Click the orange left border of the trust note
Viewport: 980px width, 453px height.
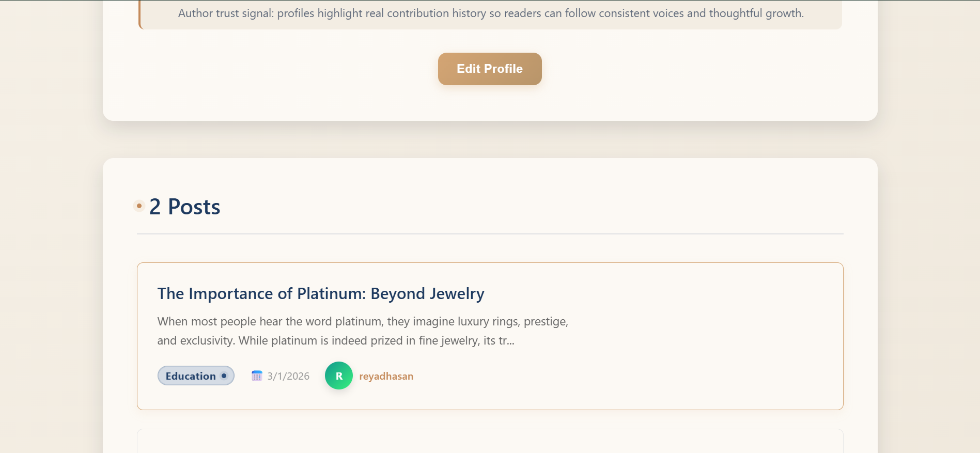pos(139,14)
